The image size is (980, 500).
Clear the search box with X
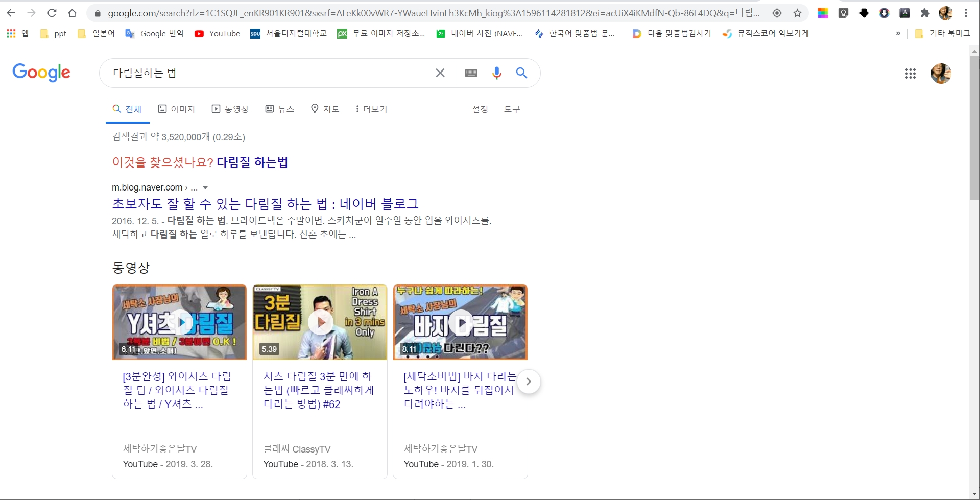pos(440,73)
